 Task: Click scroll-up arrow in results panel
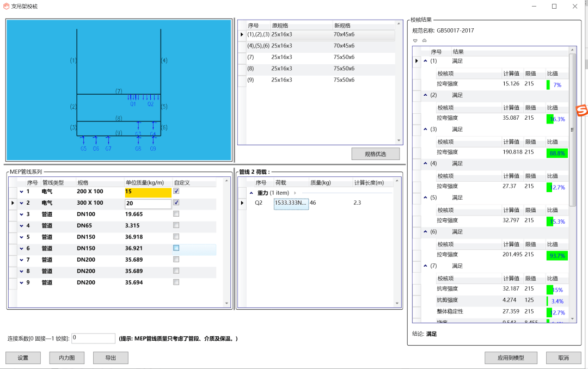click(x=572, y=50)
